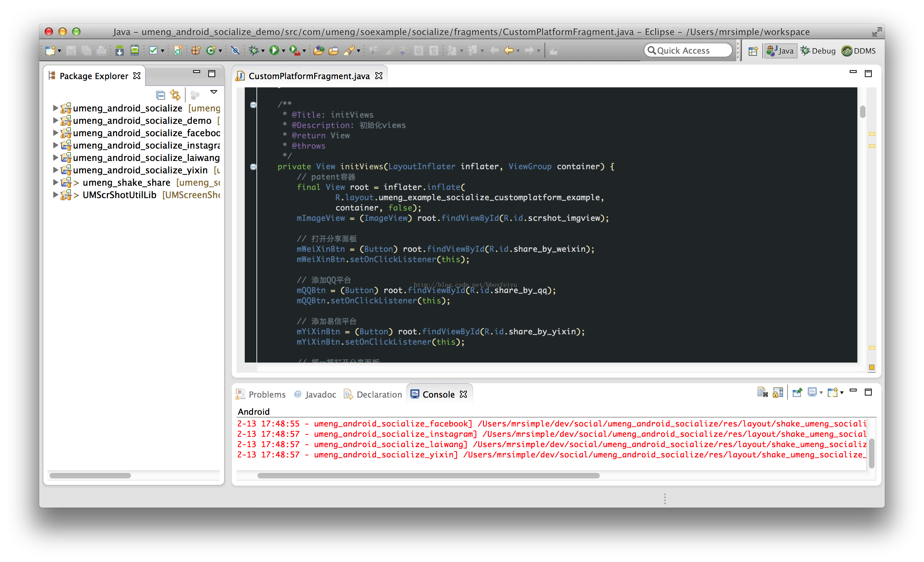Switch to DDMS perspective
924x562 pixels.
click(x=859, y=51)
